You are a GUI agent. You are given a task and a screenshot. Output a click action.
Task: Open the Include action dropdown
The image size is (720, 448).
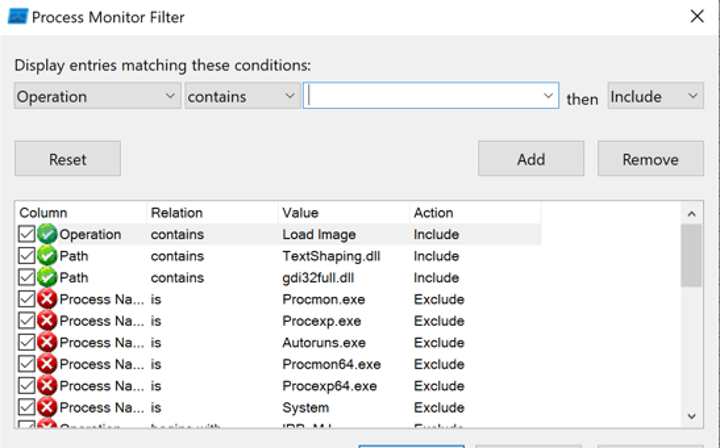click(655, 96)
